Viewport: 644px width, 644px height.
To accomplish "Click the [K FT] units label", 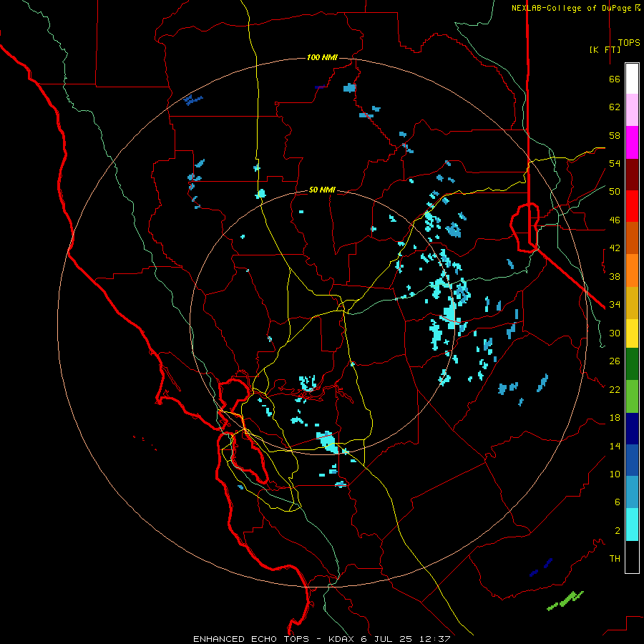I will click(x=605, y=49).
